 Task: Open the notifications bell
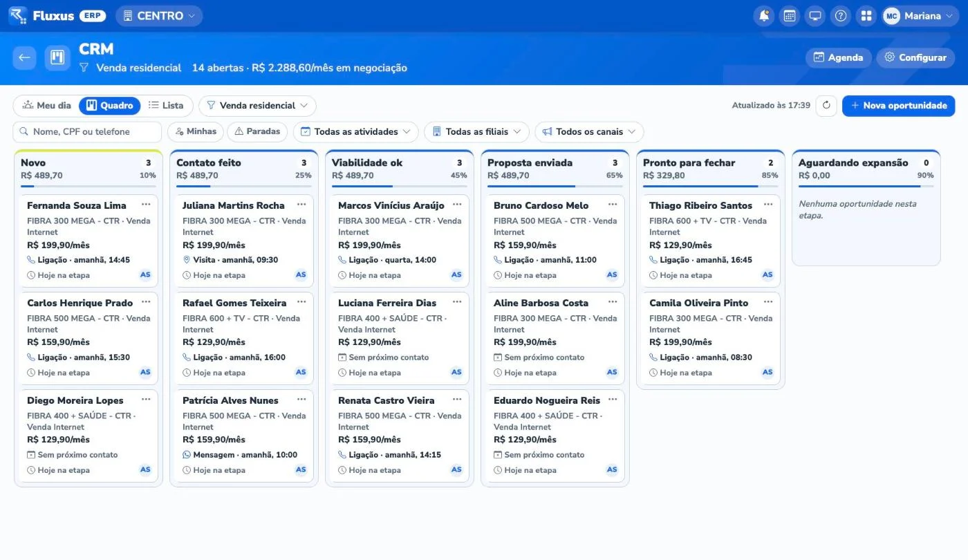(764, 16)
